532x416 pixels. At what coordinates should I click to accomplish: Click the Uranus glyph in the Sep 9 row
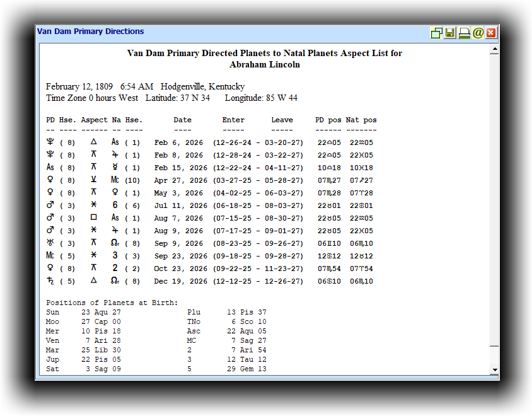click(x=50, y=243)
